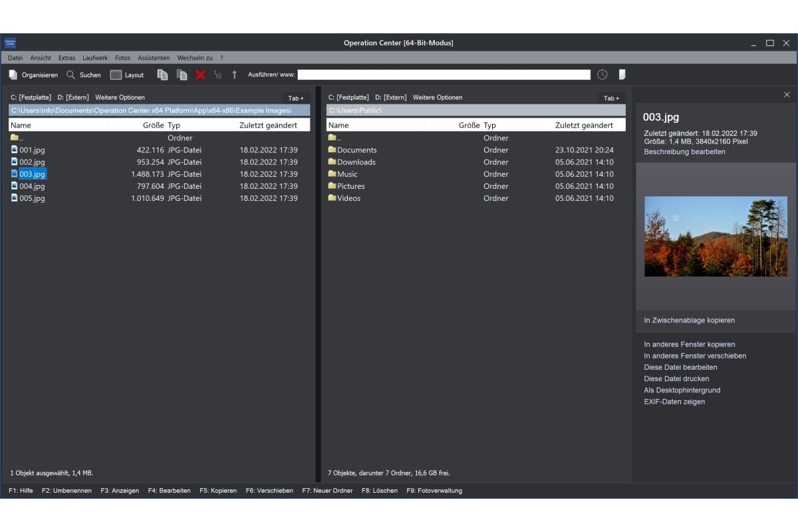Click the Ausführen/www input field
Screen dimensions: 798x532
(x=444, y=75)
